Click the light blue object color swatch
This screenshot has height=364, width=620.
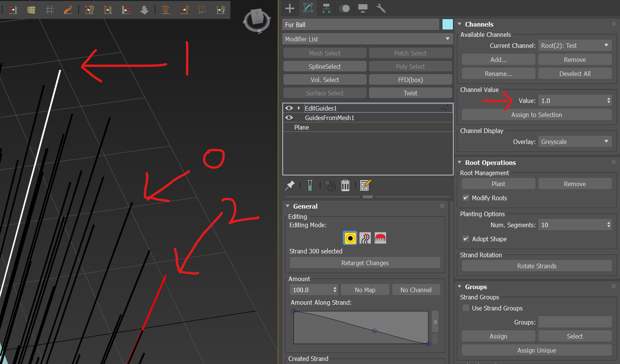pos(448,25)
